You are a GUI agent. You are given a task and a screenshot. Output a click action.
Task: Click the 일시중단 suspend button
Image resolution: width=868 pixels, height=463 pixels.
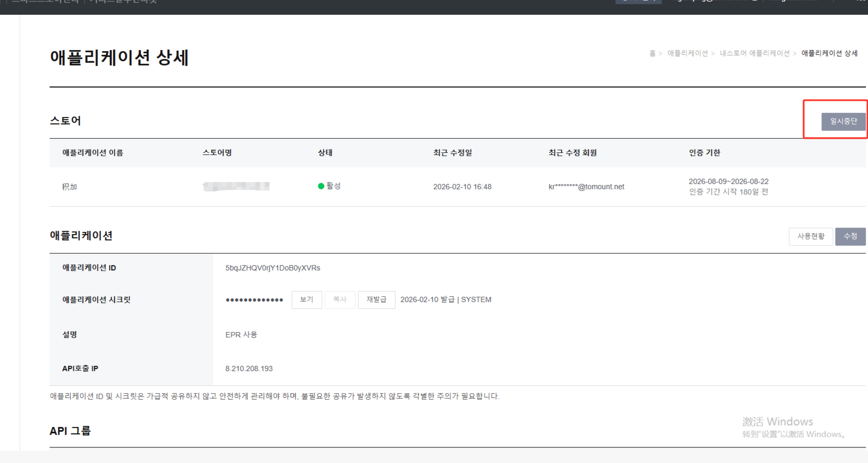[x=843, y=121]
